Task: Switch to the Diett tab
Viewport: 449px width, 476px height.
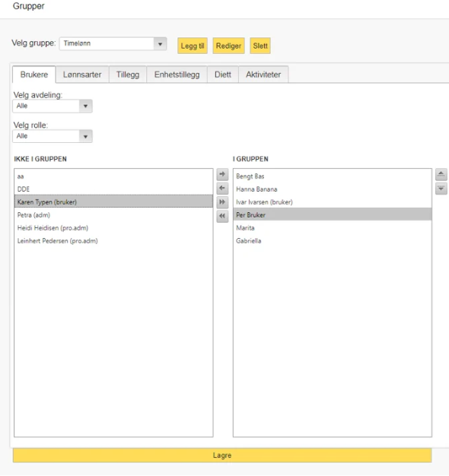Action: [223, 75]
